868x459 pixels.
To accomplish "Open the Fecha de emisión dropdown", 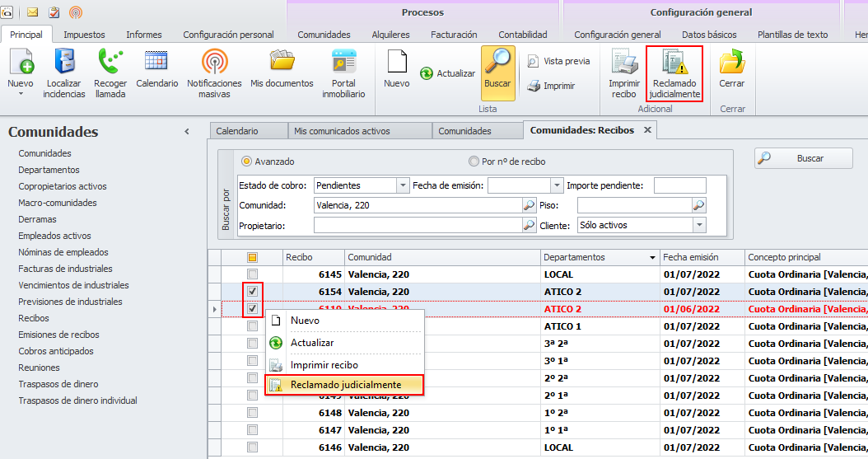I will 557,185.
